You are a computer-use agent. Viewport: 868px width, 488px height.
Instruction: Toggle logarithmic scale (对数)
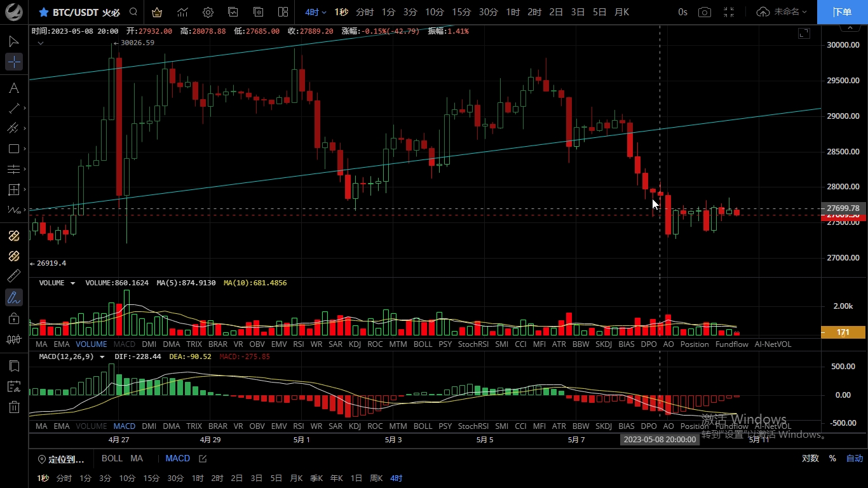click(810, 459)
